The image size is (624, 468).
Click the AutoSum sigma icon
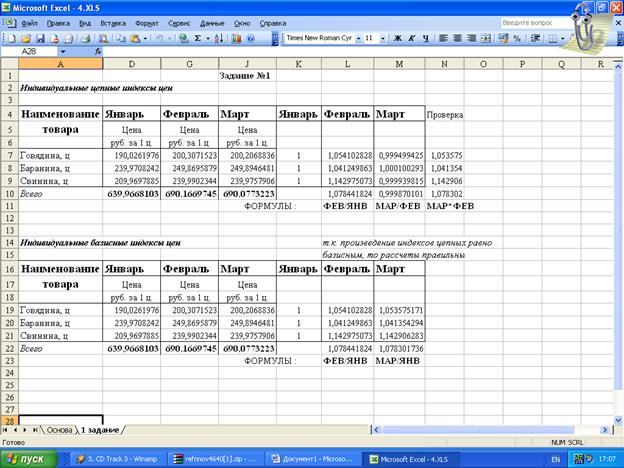tap(198, 38)
